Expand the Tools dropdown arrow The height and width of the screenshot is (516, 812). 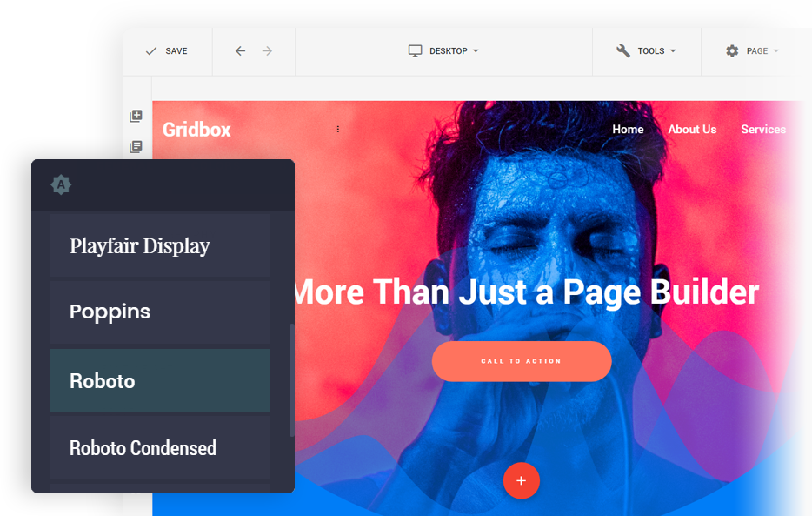point(673,51)
